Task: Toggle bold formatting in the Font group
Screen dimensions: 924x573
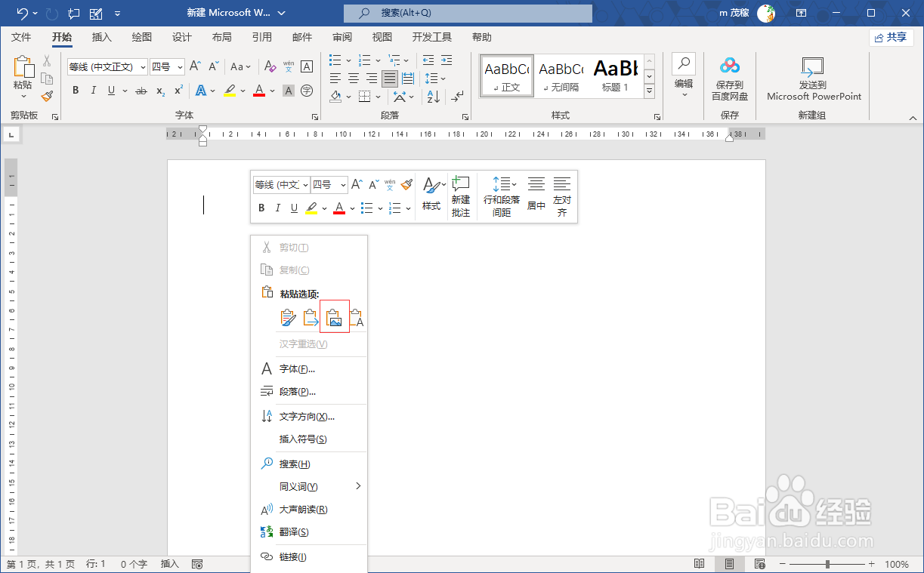Action: tap(75, 90)
